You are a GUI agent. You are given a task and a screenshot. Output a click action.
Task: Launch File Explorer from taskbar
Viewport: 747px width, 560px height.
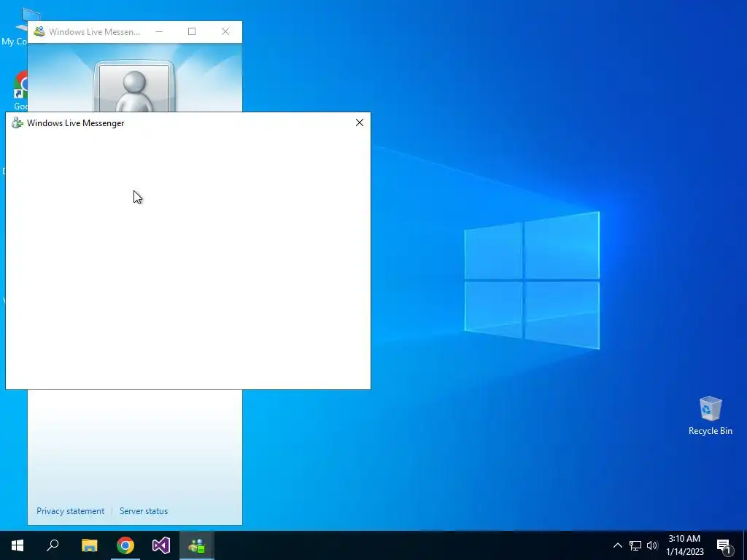(x=89, y=545)
